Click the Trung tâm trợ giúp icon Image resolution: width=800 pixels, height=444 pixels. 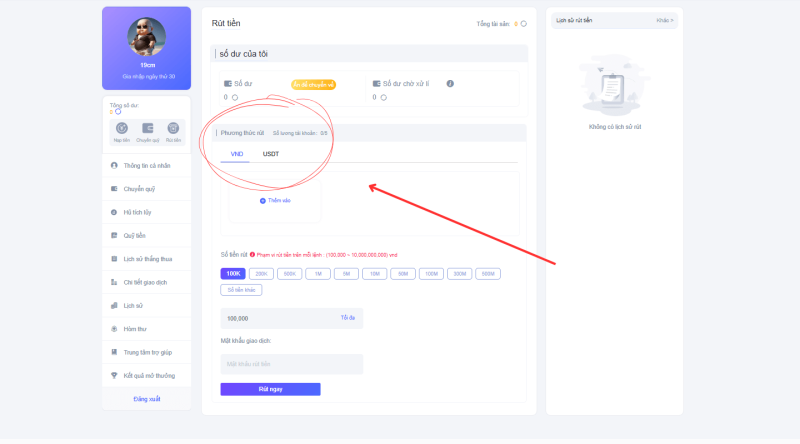(x=114, y=352)
